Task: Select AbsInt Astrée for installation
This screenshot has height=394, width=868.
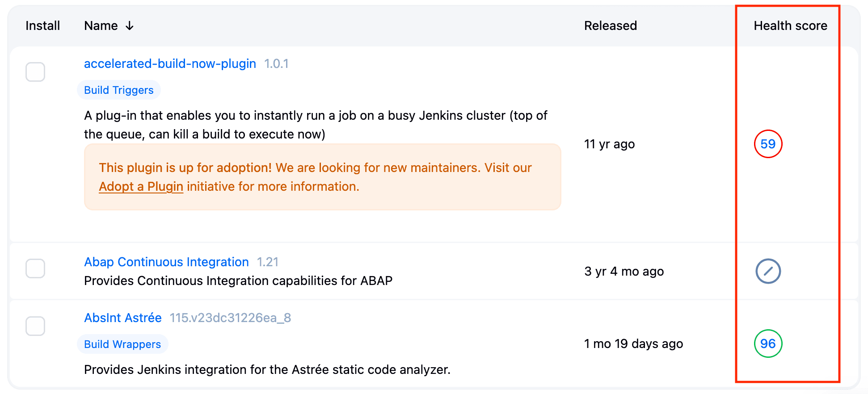Action: tap(35, 326)
